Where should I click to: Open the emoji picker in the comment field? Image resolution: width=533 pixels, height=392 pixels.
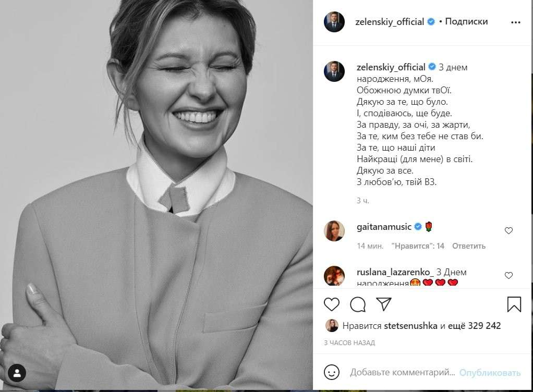coord(332,373)
